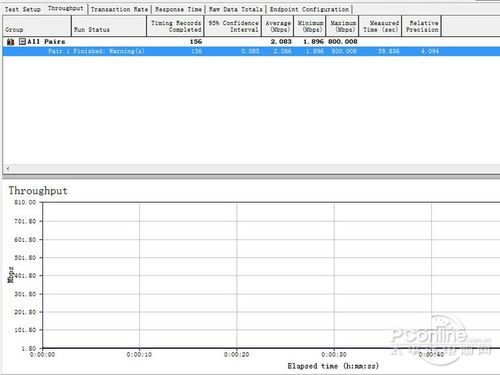Click the Throughput chart title
Screen dimensions: 500x375
(38, 191)
